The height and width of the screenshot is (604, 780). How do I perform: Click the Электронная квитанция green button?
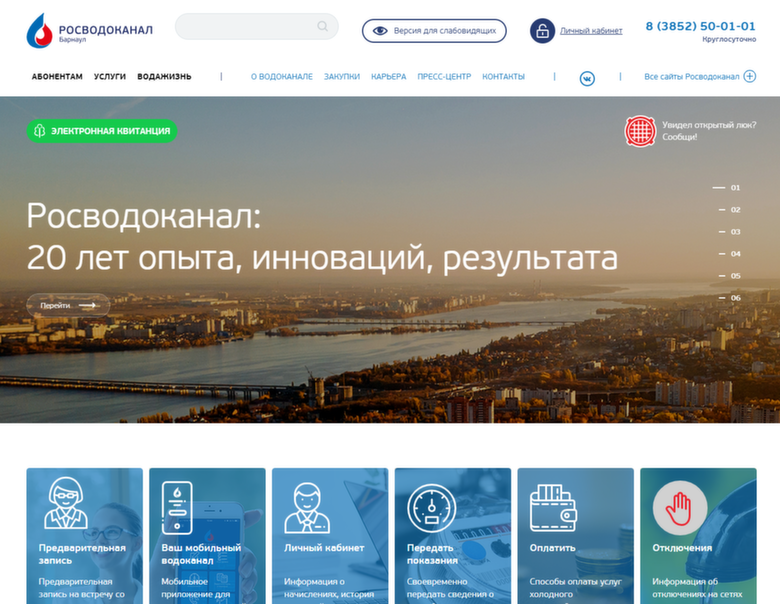coord(101,131)
